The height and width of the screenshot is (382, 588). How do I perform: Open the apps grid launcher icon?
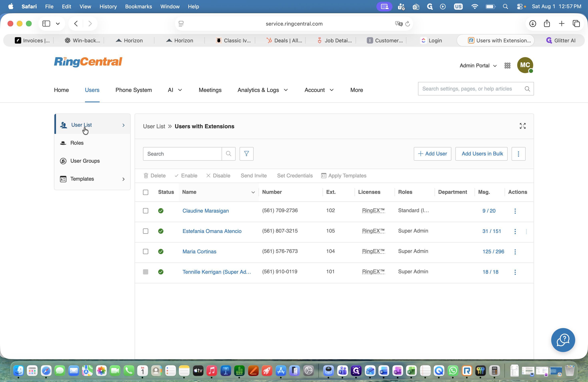point(507,65)
